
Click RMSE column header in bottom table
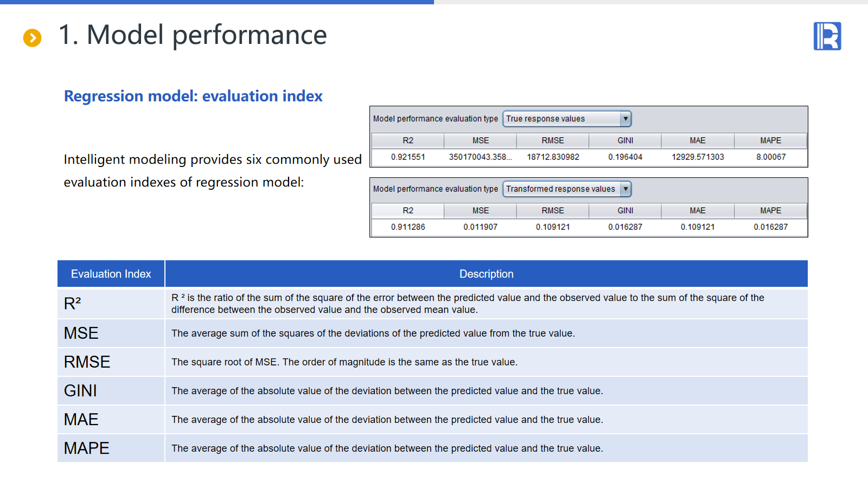[553, 210]
